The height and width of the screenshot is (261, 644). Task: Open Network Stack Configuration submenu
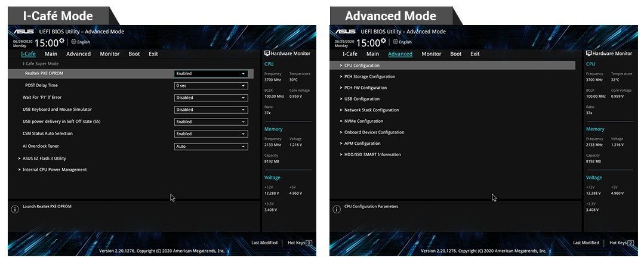pos(369,110)
